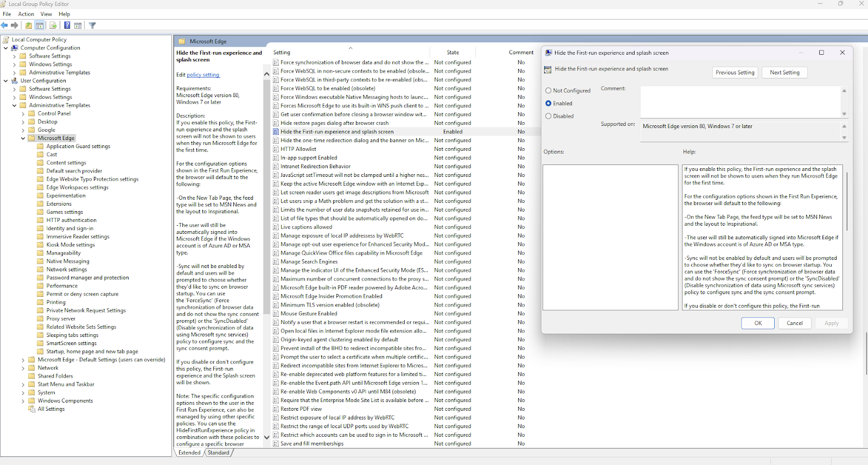Expand the Start Menu and Taskbar node

coord(23,385)
